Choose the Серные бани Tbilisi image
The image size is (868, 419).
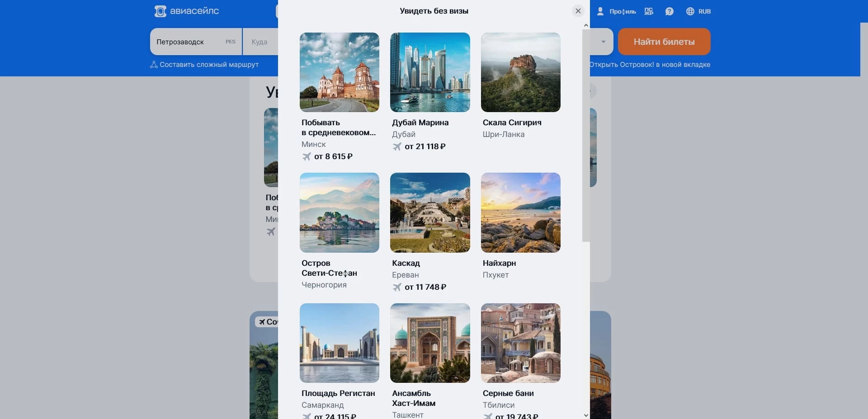[520, 343]
